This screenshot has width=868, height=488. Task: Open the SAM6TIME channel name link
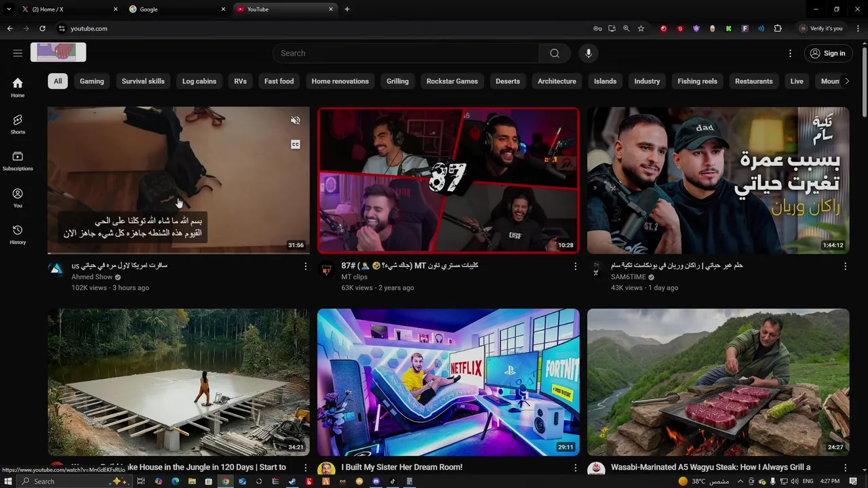[629, 277]
